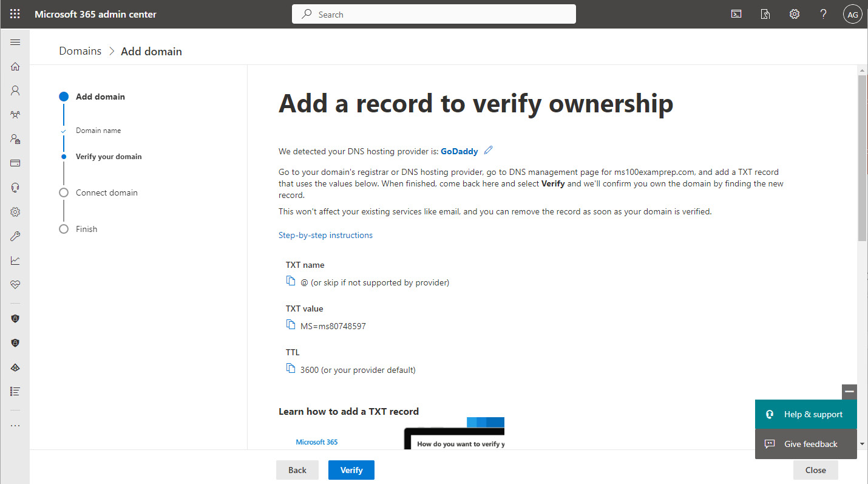Open All admin centers list icon
The image size is (868, 484).
[x=15, y=392]
